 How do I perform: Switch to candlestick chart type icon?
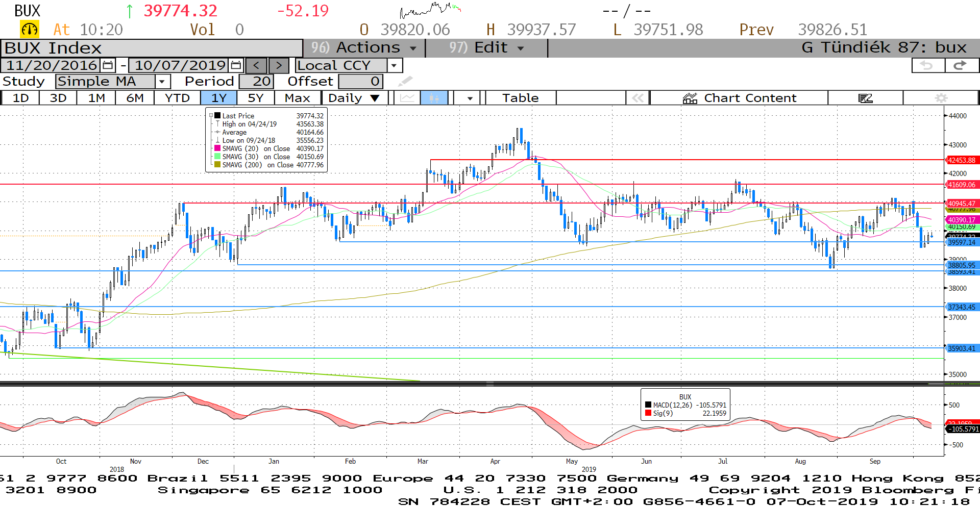434,98
